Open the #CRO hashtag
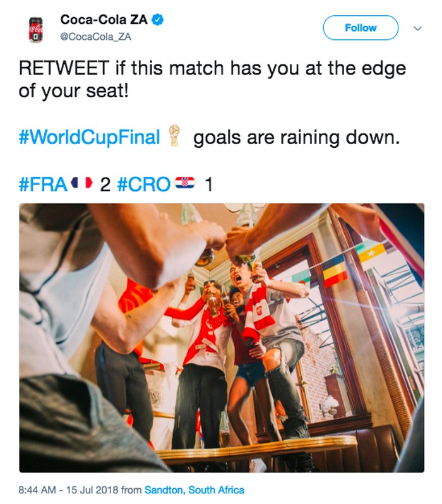The height and width of the screenshot is (504, 442). click(145, 184)
